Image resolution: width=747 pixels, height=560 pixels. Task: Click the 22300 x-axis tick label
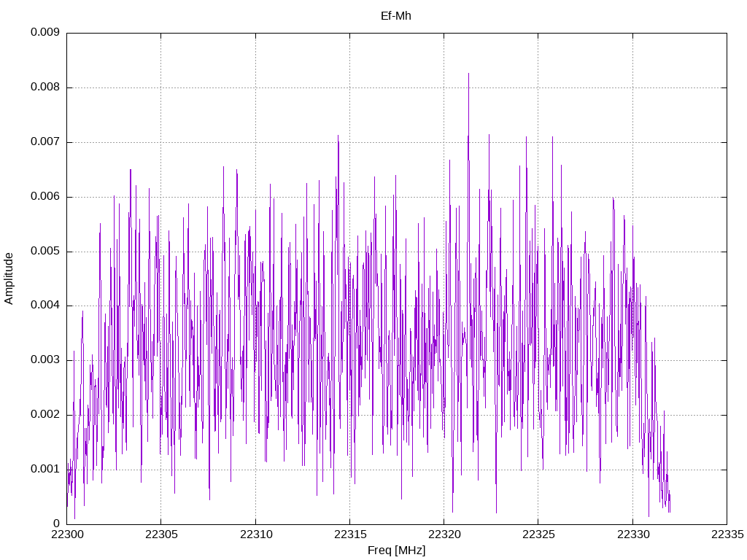click(x=66, y=534)
